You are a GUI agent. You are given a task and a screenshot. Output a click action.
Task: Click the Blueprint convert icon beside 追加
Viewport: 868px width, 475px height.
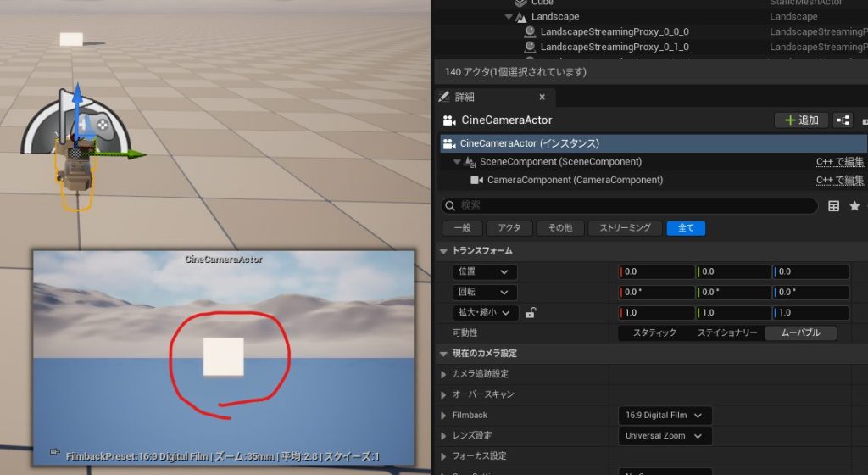coord(843,120)
